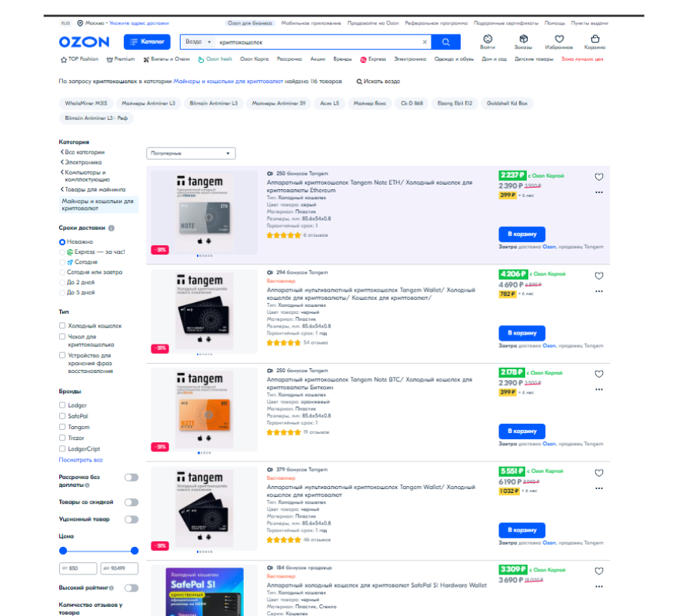The image size is (696, 616).
Task: Click the blue search magnifier button
Action: tap(445, 42)
